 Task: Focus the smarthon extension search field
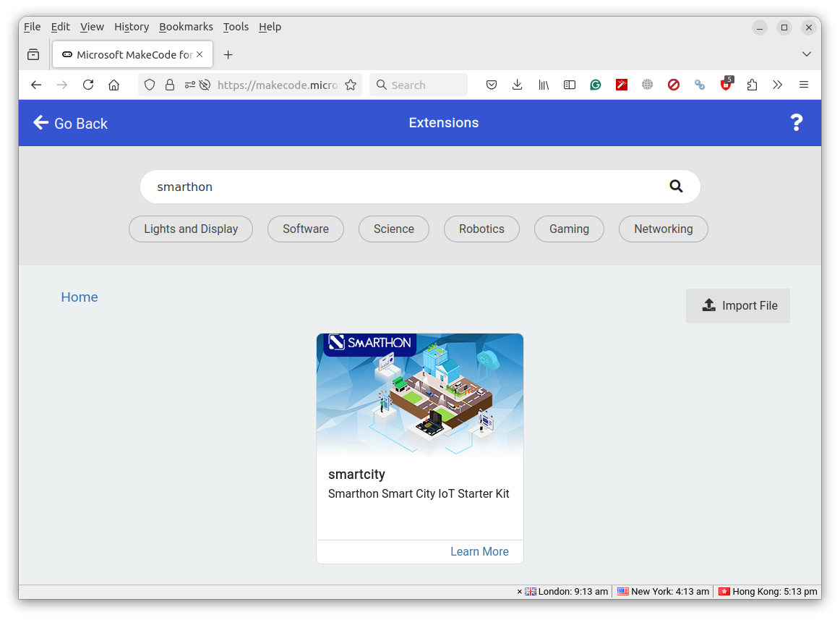pyautogui.click(x=420, y=187)
